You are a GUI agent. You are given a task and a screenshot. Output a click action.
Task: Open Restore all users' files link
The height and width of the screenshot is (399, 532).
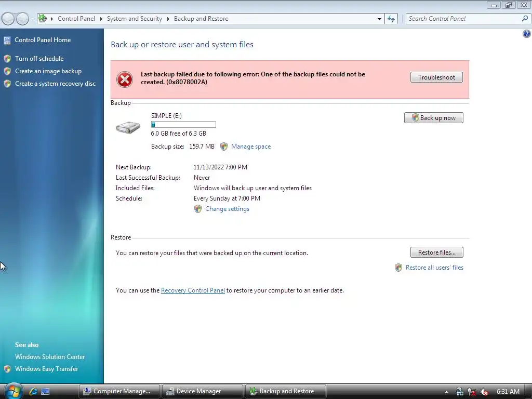pos(435,268)
